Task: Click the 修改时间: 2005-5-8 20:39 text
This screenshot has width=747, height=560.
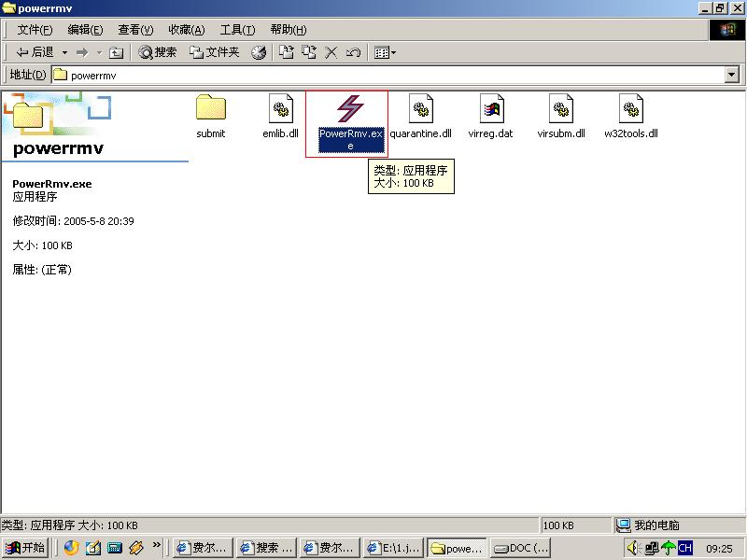Action: 74,221
